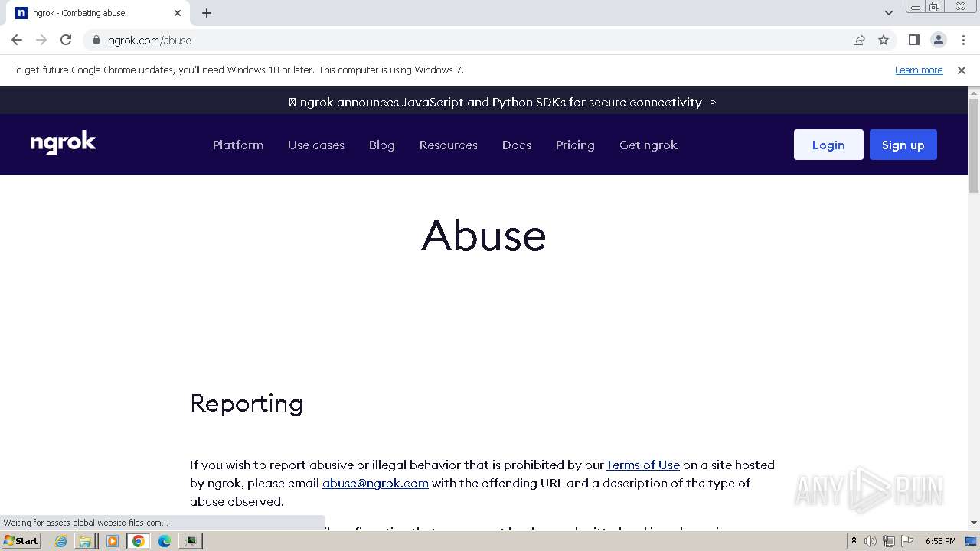Viewport: 980px width, 551px height.
Task: Share this page from the address bar
Action: (x=859, y=40)
